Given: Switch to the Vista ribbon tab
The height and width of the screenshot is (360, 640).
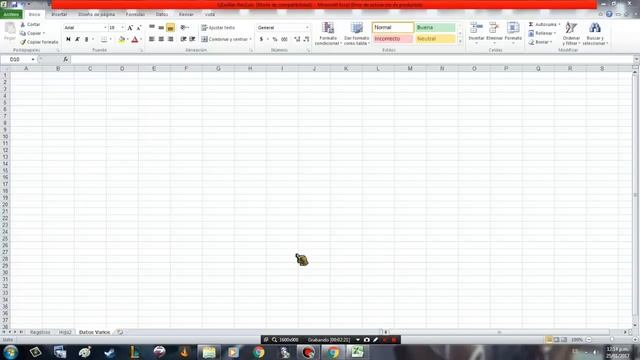Looking at the screenshot, I should [210, 14].
